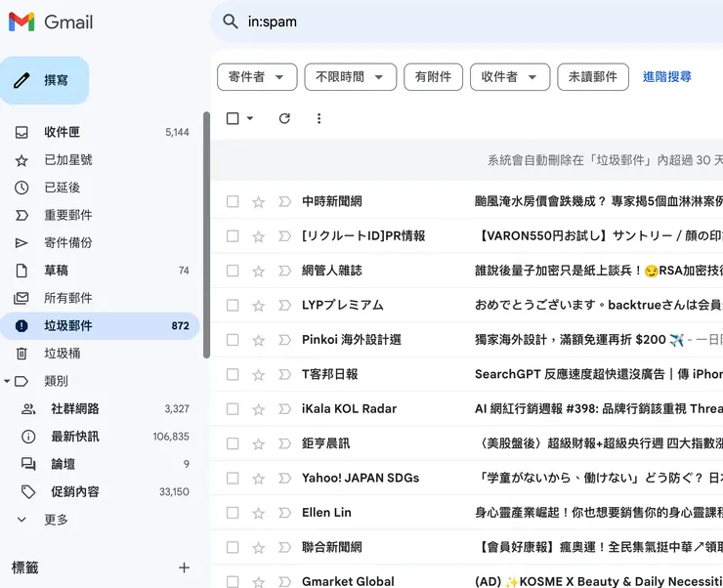Star the LYPプレミアム email
Viewport: 723px width, 588px height.
tap(258, 306)
